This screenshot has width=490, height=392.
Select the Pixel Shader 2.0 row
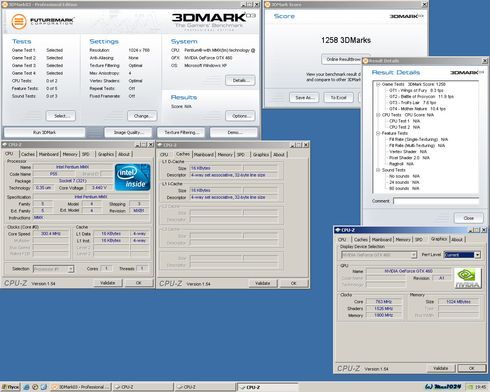409,158
